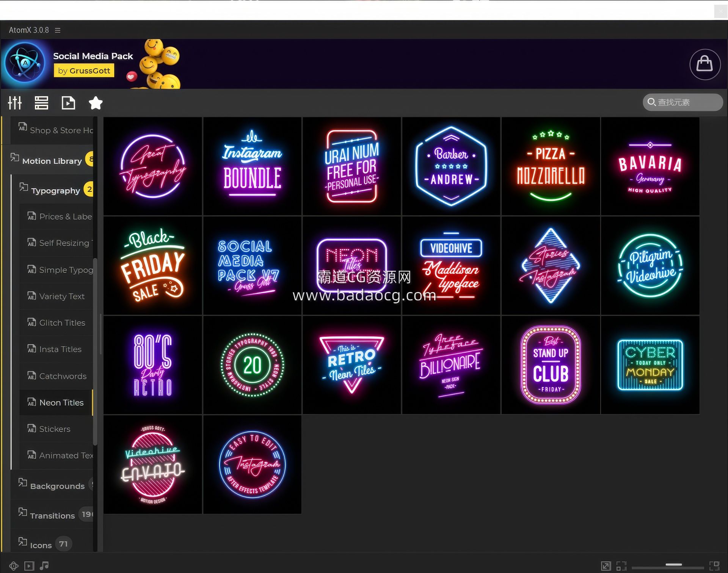Select the Urai Nium Free neon thumbnail

(352, 166)
